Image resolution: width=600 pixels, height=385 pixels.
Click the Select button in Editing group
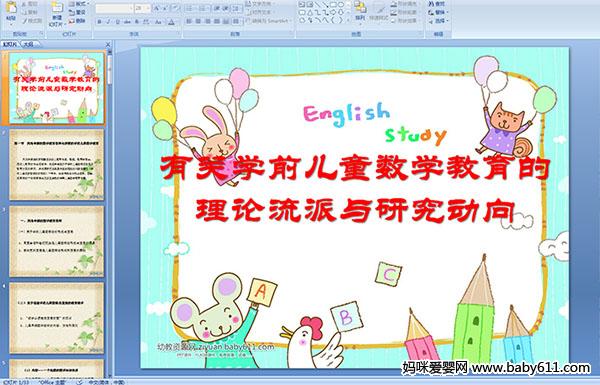439,21
